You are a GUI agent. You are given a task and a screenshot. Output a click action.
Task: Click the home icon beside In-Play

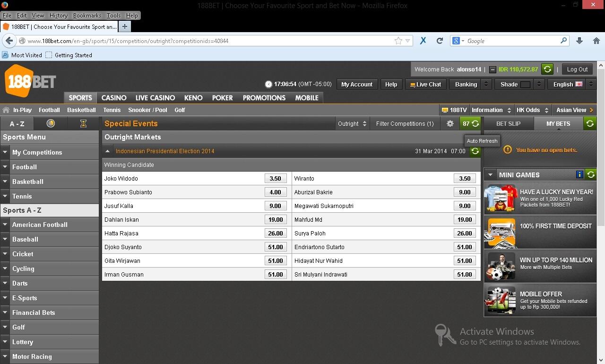click(x=6, y=110)
